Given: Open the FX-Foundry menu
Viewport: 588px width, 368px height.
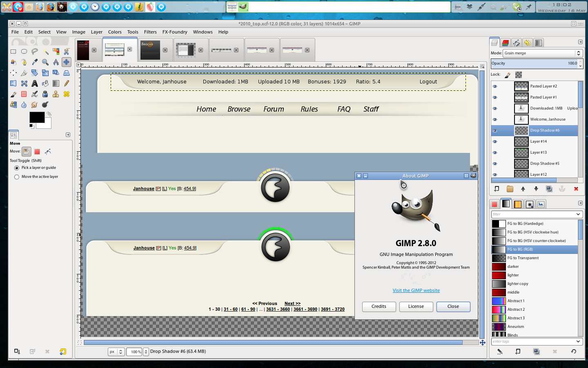Looking at the screenshot, I should pyautogui.click(x=174, y=32).
